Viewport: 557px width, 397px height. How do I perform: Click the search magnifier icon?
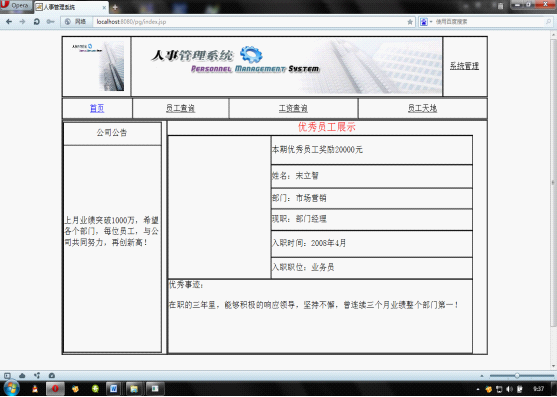point(548,22)
